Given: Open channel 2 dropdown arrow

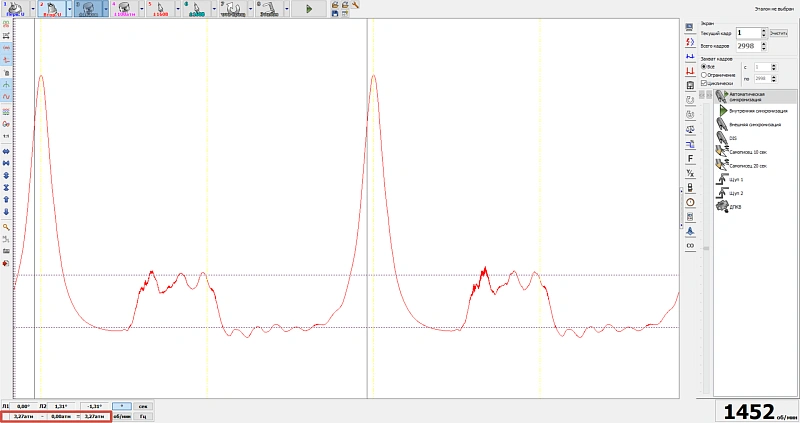Looking at the screenshot, I should (x=70, y=9).
